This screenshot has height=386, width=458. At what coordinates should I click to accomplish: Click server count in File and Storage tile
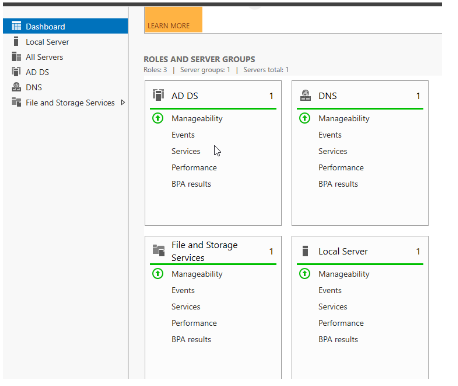point(271,251)
